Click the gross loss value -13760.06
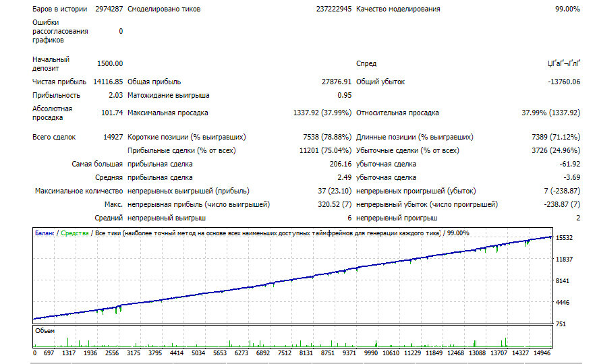 pos(564,82)
